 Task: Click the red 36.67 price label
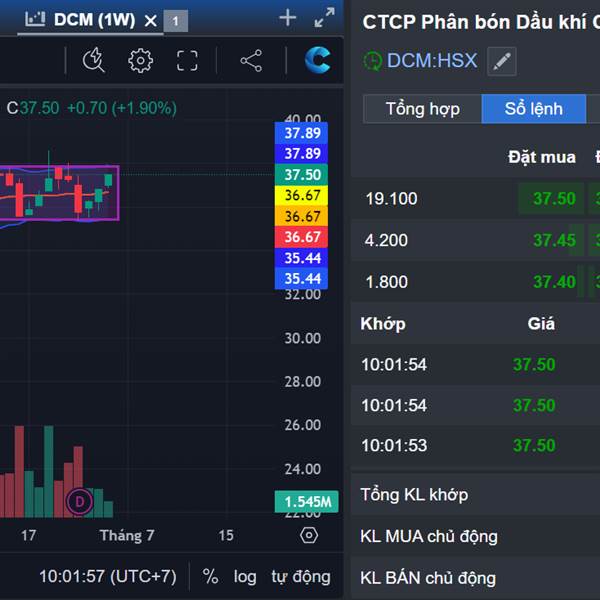[302, 237]
